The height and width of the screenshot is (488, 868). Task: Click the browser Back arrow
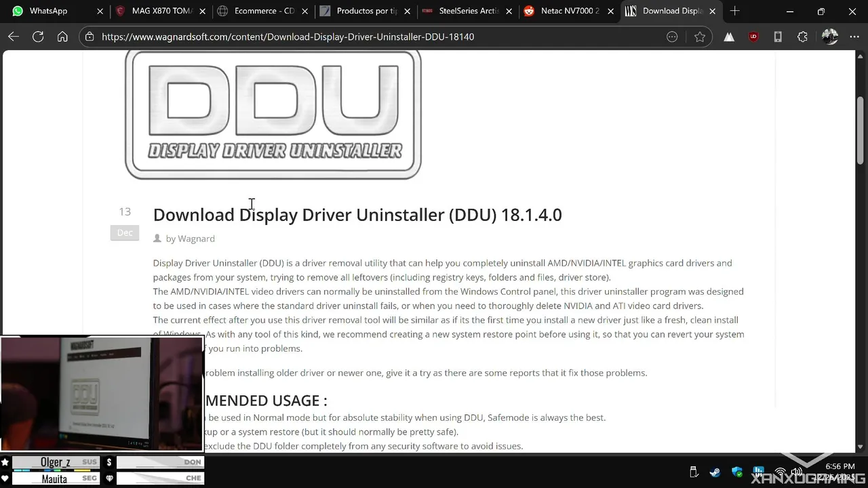[14, 37]
